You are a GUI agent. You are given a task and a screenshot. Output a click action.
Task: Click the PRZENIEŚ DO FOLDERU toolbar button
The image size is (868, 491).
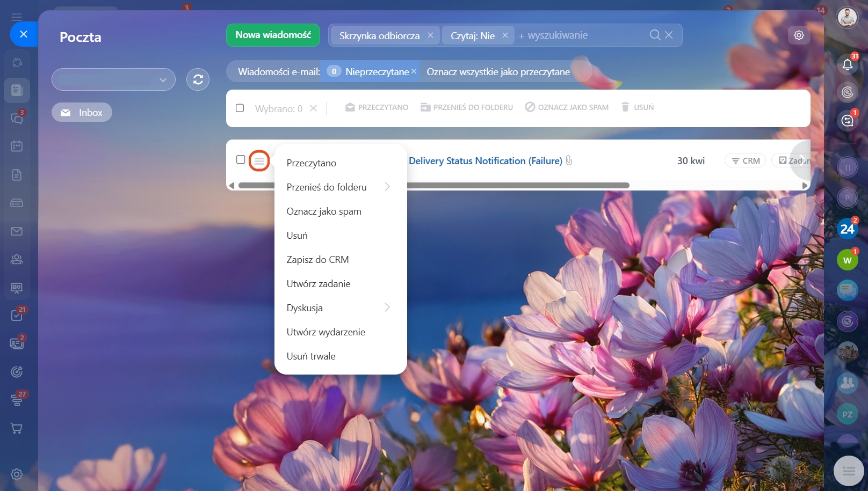coord(466,107)
